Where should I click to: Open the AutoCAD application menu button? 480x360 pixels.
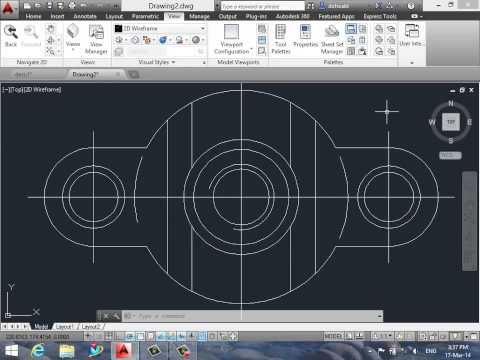8,8
